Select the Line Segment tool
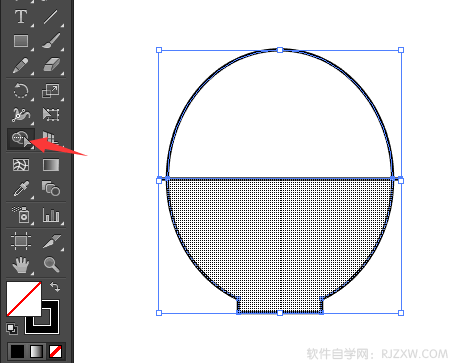The image size is (451, 363). (51, 17)
